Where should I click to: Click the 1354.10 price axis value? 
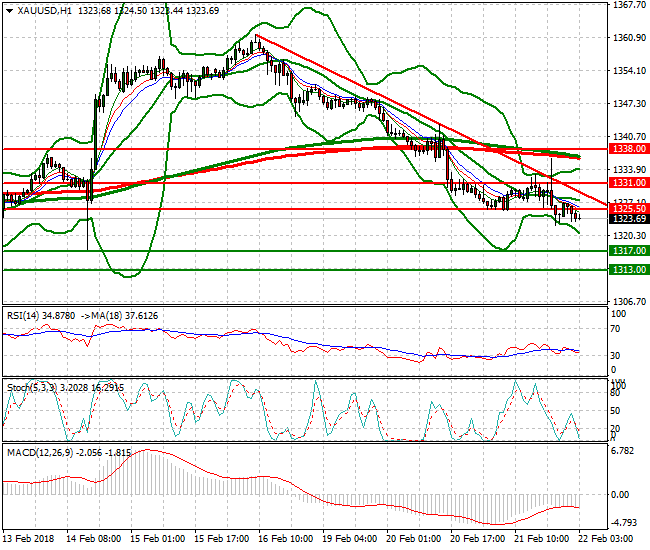(629, 71)
